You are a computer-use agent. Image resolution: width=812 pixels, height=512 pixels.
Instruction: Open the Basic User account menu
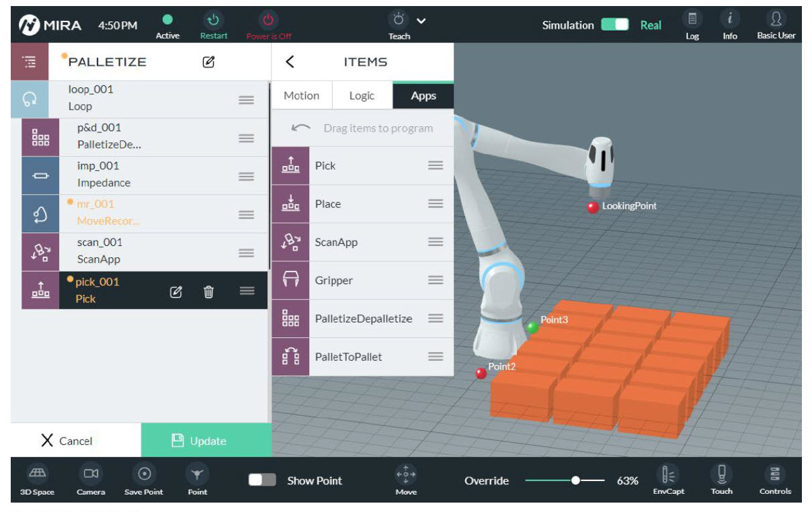click(776, 26)
